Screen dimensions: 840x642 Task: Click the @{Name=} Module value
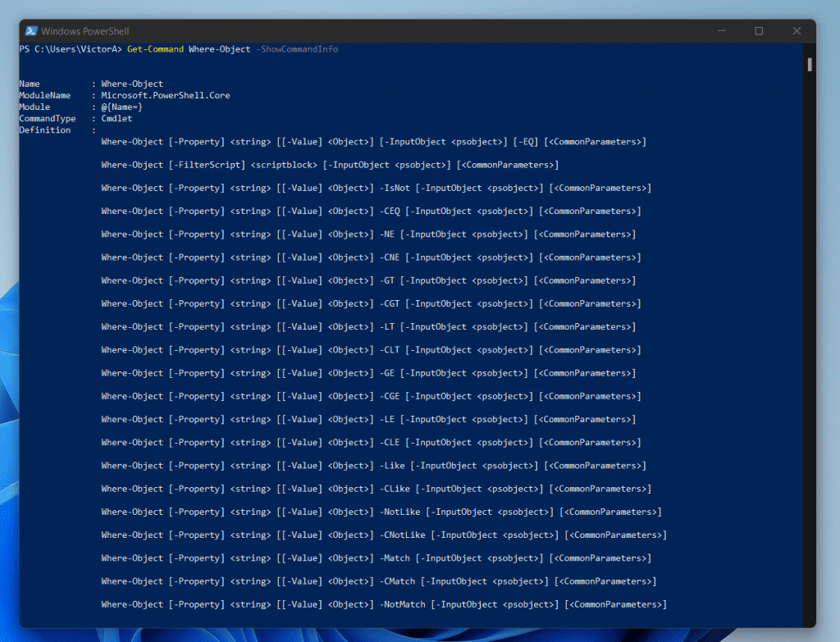click(x=121, y=107)
